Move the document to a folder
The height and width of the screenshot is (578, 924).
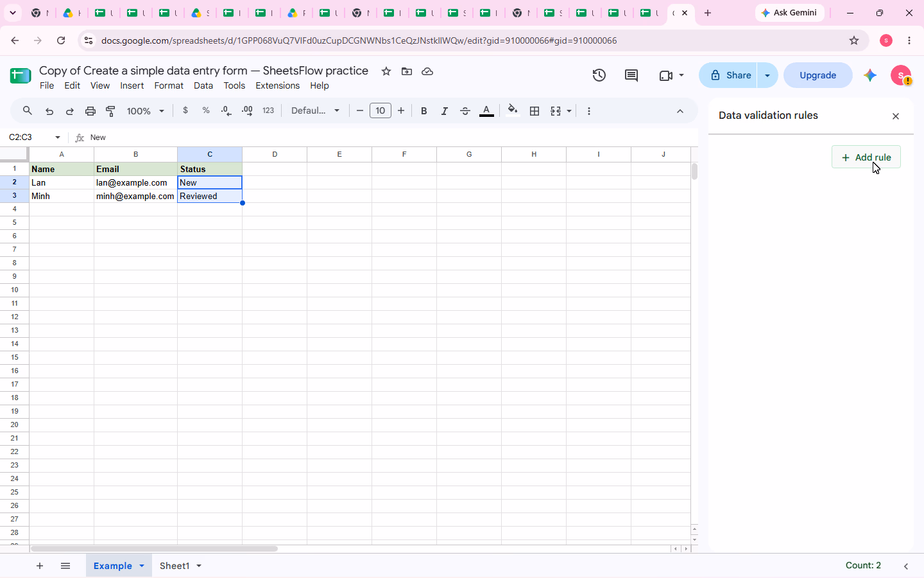(407, 71)
